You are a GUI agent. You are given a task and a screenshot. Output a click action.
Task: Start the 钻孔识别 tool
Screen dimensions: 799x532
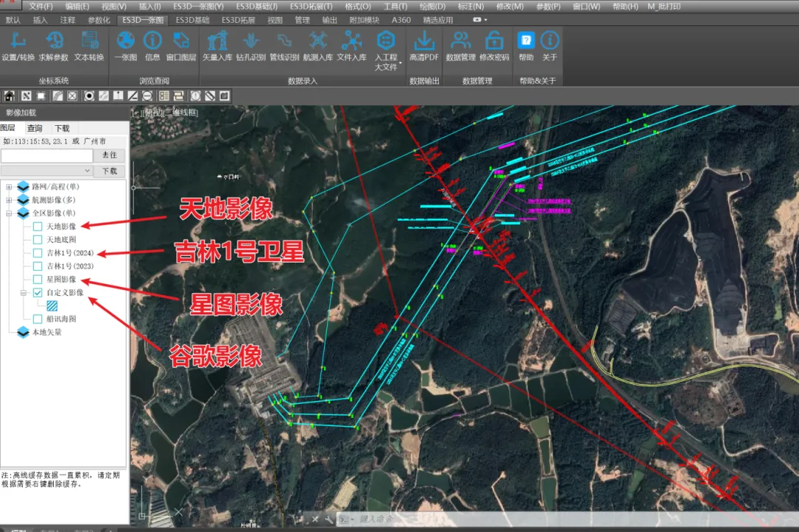tap(251, 46)
